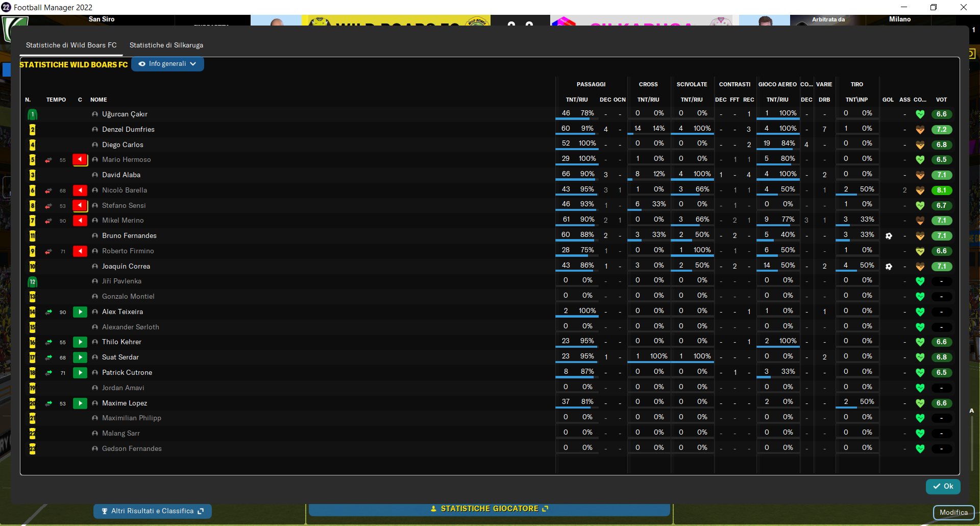Click swap arrows icon in Mikel Merino row
The image size is (980, 526).
click(48, 221)
